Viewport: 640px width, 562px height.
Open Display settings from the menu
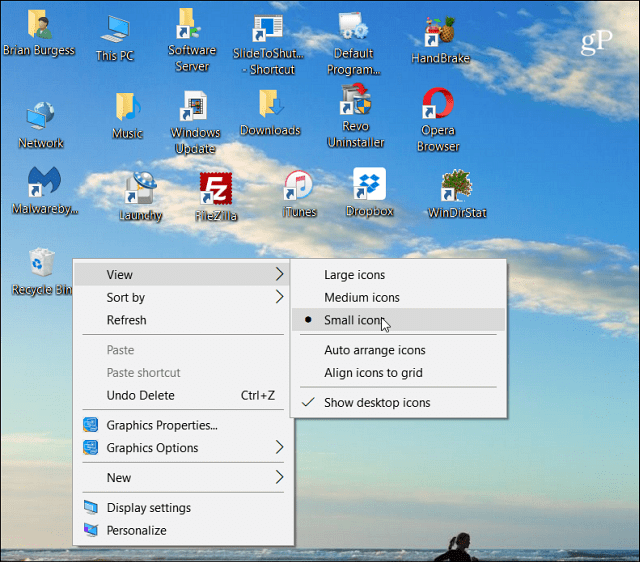148,508
